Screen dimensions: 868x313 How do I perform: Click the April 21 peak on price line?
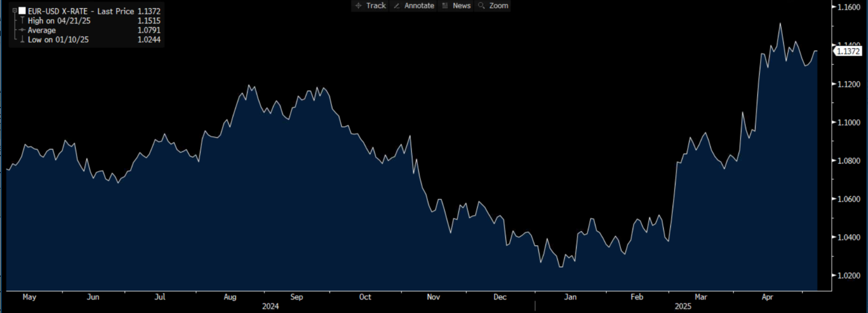coord(780,24)
